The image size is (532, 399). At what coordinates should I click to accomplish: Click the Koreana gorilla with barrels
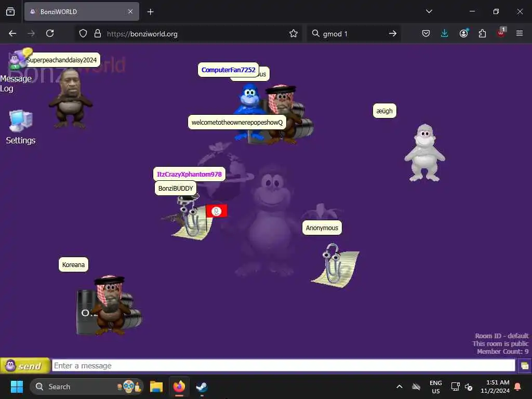(x=109, y=305)
